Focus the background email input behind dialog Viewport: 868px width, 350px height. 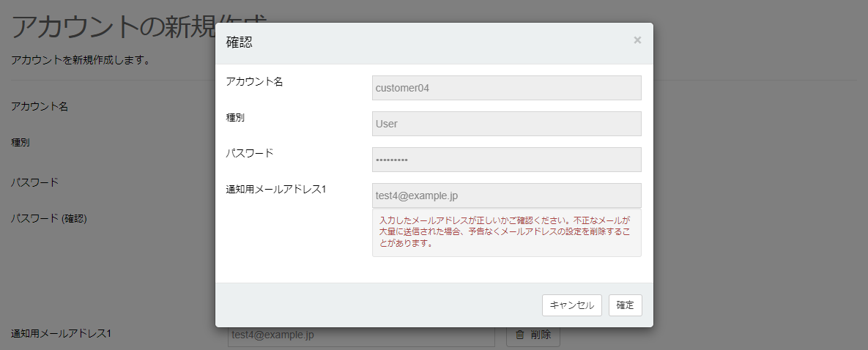point(361,337)
